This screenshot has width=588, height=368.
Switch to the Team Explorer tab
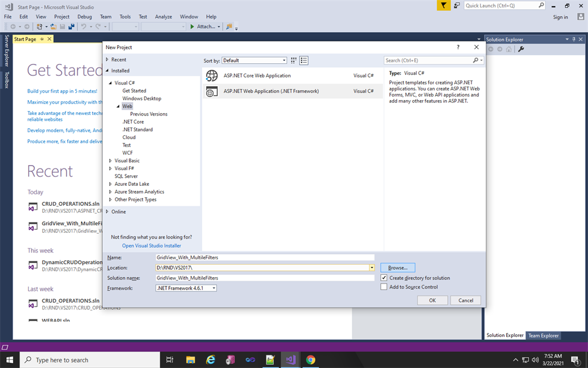543,335
